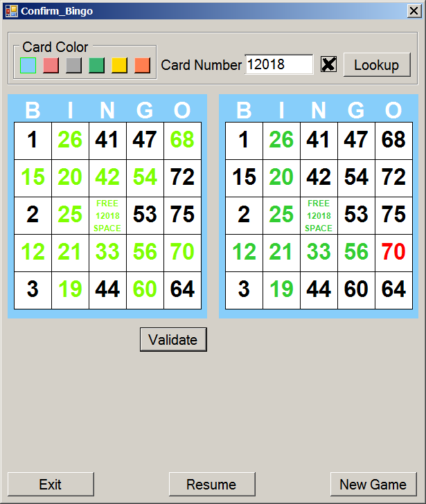The width and height of the screenshot is (426, 504).
Task: Click the Resume button
Action: [212, 485]
